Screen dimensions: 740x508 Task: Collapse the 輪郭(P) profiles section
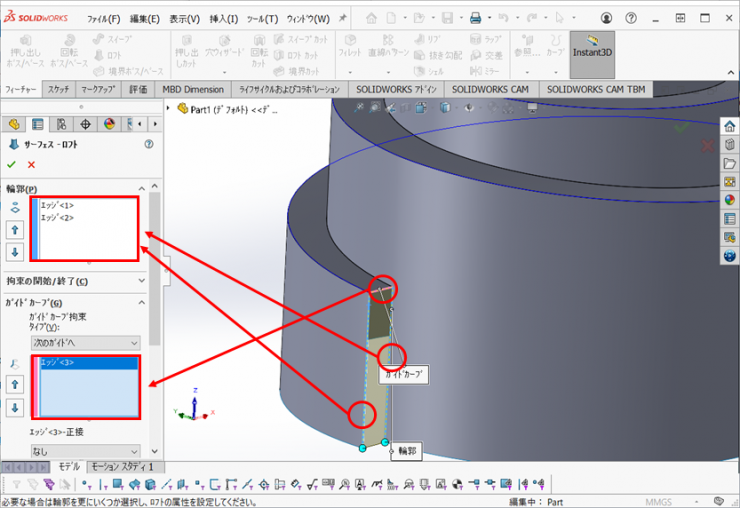(141, 189)
